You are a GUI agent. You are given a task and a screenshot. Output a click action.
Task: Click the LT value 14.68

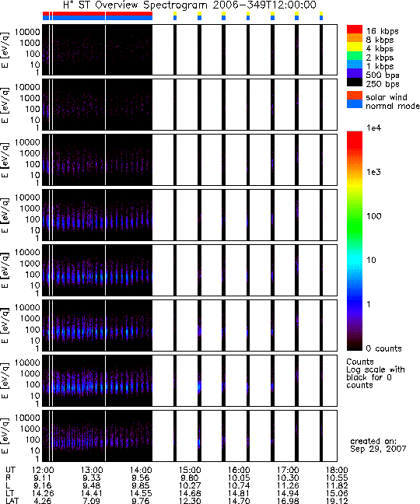pos(190,493)
